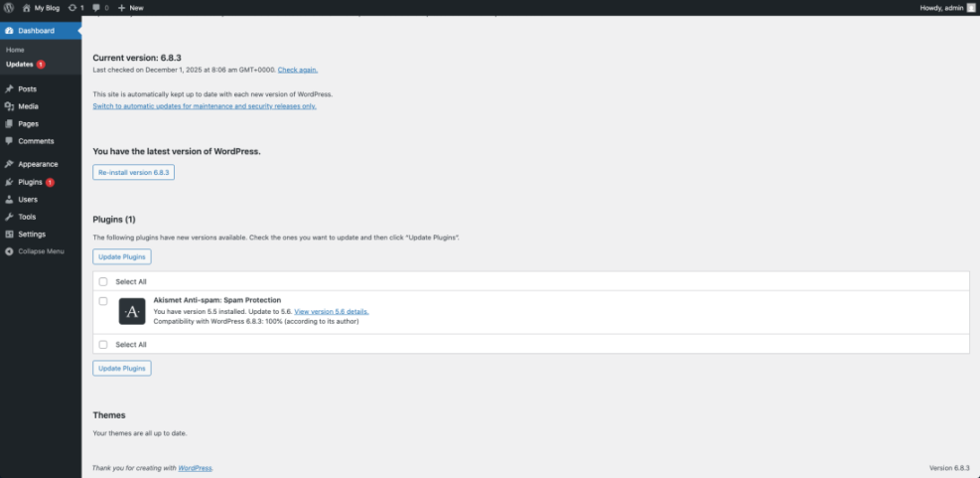This screenshot has width=980, height=478.
Task: Visit the My Blog site link
Action: [42, 8]
